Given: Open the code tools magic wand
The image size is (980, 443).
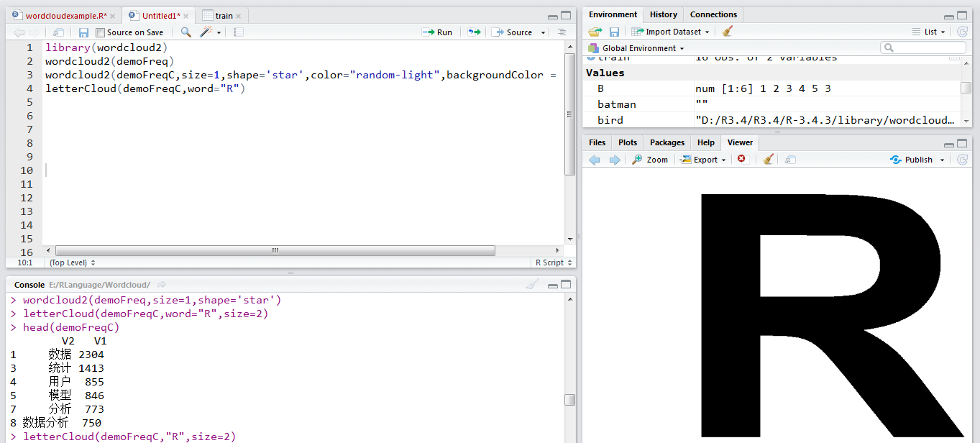Looking at the screenshot, I should click(x=206, y=32).
